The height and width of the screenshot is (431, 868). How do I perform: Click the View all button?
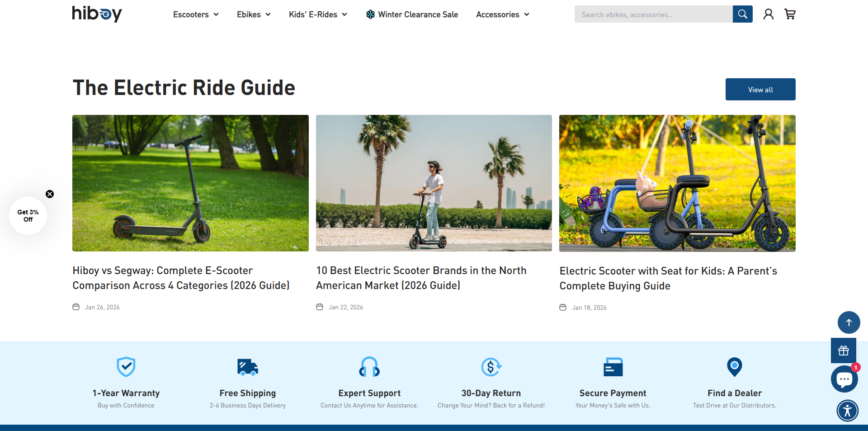click(x=760, y=90)
